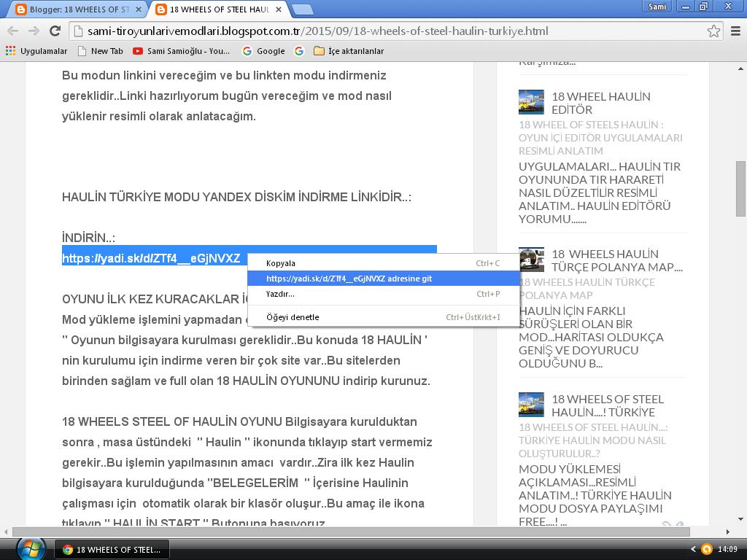Bookmark this page with the star icon
Viewport: 747px width, 560px height.
coord(713,31)
